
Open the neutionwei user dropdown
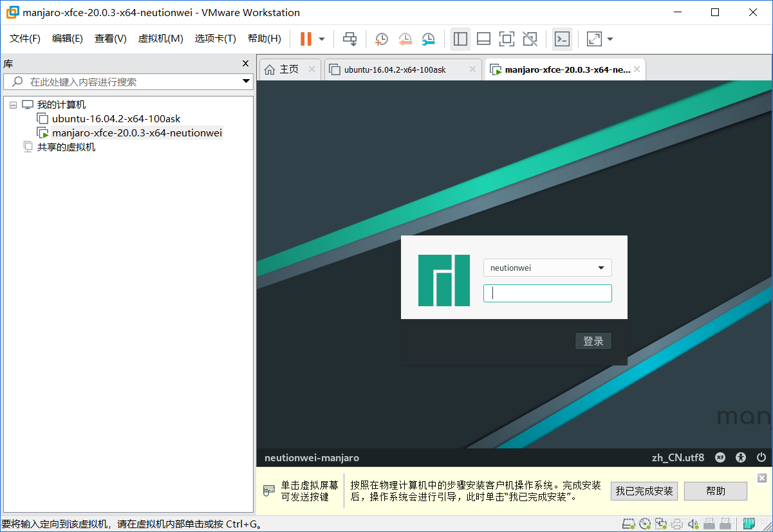547,268
